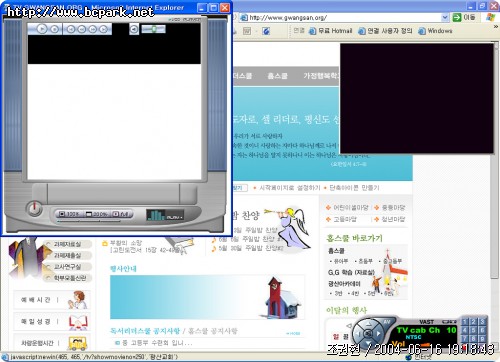This screenshot has height=362, width=500.
Task: Click the skip-to-next button in the VOD player
Action: pyautogui.click(x=104, y=29)
